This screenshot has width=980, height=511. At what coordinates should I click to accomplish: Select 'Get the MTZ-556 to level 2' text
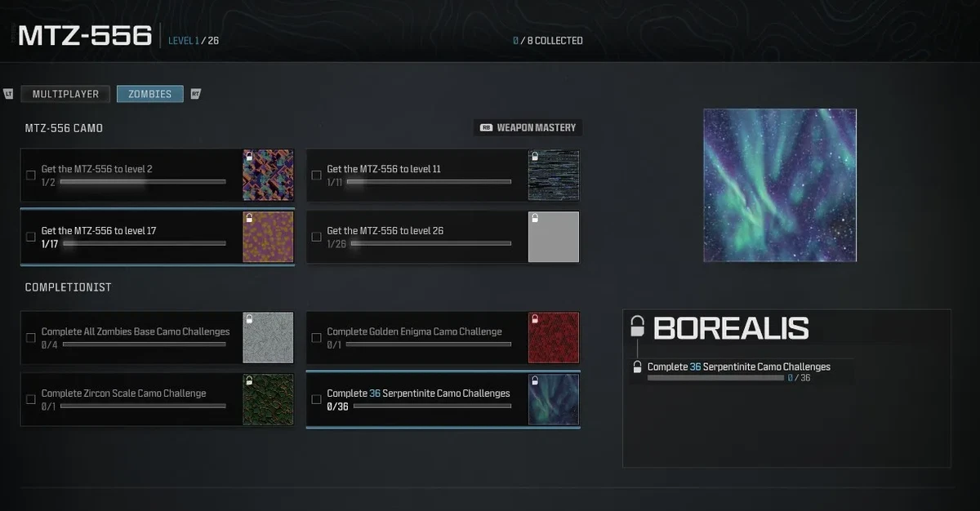[x=97, y=169]
